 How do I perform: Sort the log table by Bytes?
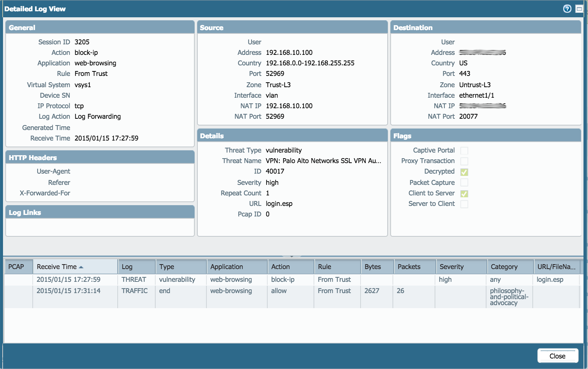(x=373, y=266)
